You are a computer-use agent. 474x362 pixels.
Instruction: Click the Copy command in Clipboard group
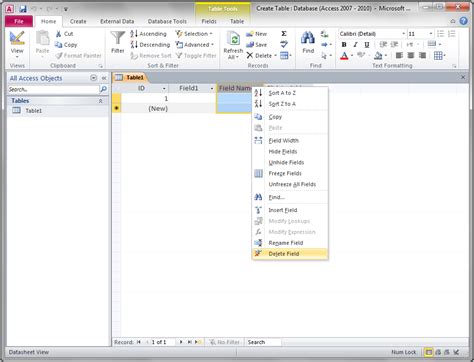click(x=66, y=45)
